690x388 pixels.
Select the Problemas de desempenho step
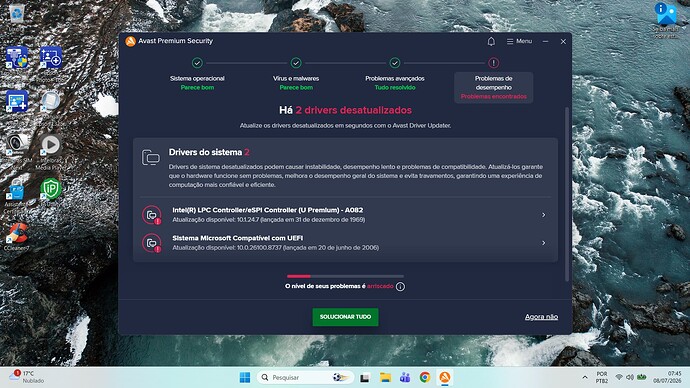(x=494, y=87)
